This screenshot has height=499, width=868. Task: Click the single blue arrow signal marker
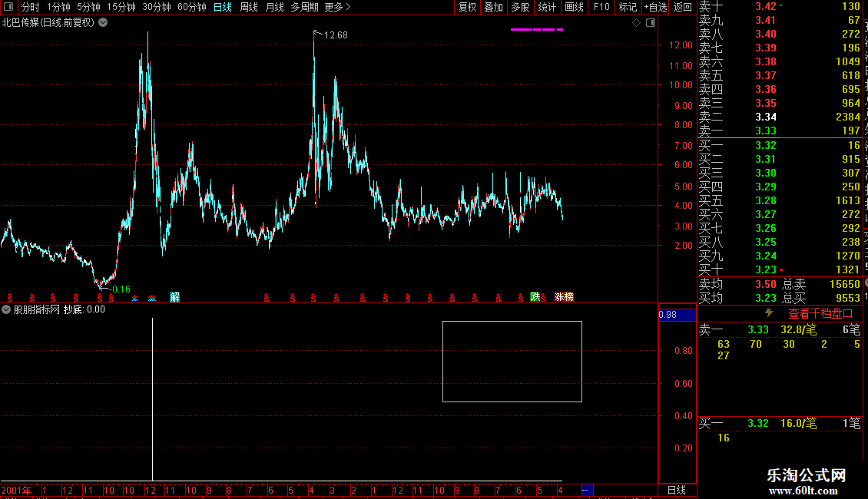(134, 298)
